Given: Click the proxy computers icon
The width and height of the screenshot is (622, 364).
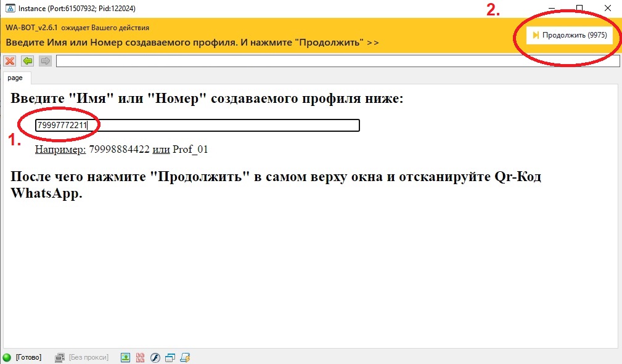Looking at the screenshot, I should tap(60, 358).
